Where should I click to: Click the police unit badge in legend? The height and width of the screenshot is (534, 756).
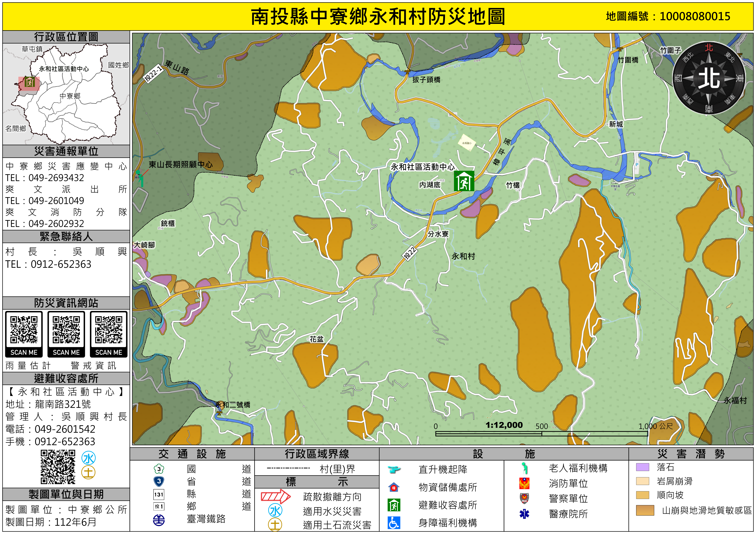pyautogui.click(x=524, y=498)
